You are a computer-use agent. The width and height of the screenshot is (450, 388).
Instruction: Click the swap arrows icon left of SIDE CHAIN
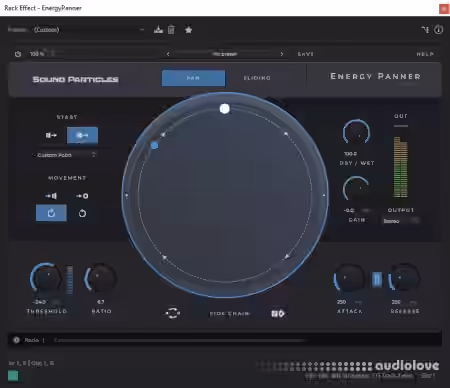coord(172,313)
